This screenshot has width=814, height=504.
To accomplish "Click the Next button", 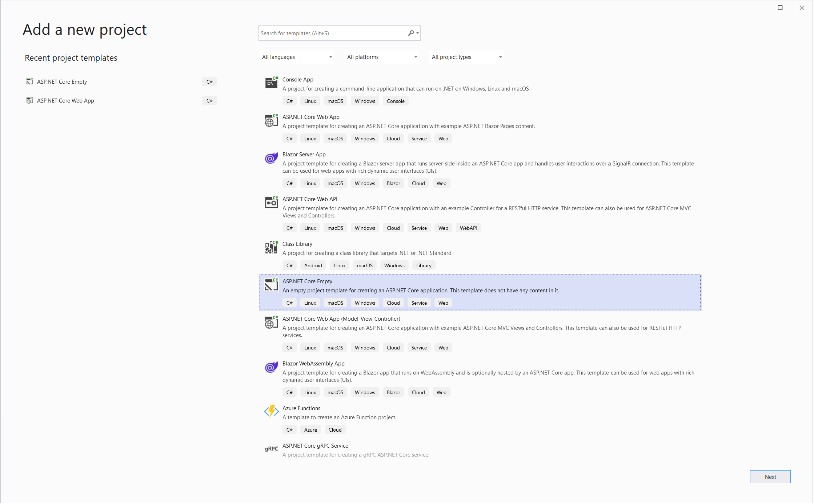I will 770,477.
